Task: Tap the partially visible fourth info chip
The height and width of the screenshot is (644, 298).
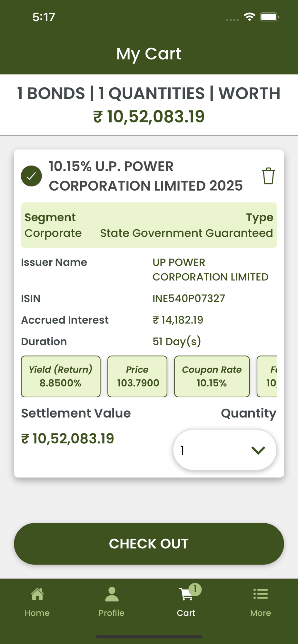Action: pos(267,376)
